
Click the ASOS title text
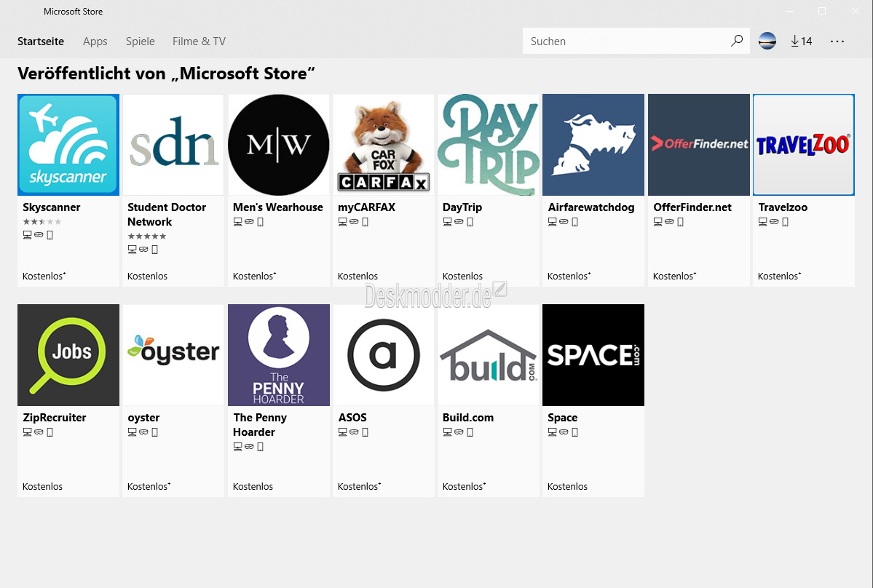point(352,417)
